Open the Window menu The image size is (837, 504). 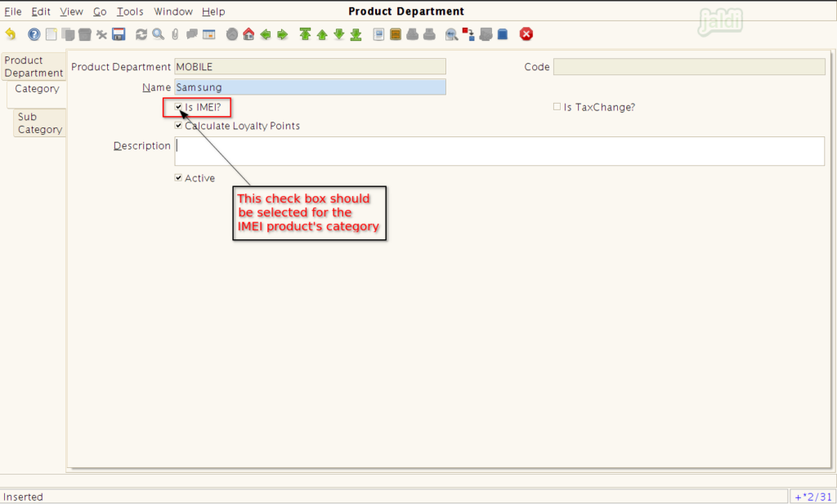click(173, 11)
